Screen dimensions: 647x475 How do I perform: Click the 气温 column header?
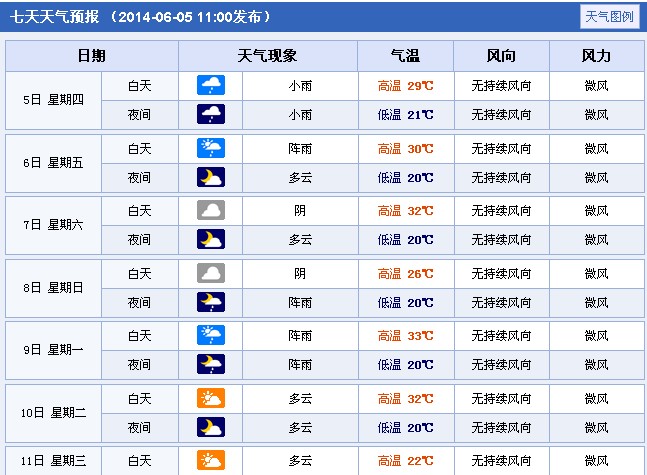(x=405, y=56)
